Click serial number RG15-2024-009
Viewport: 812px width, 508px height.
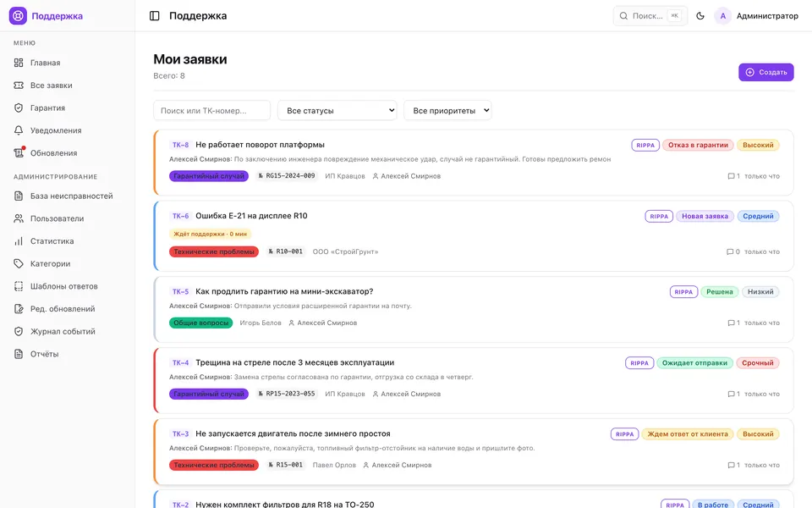(287, 176)
